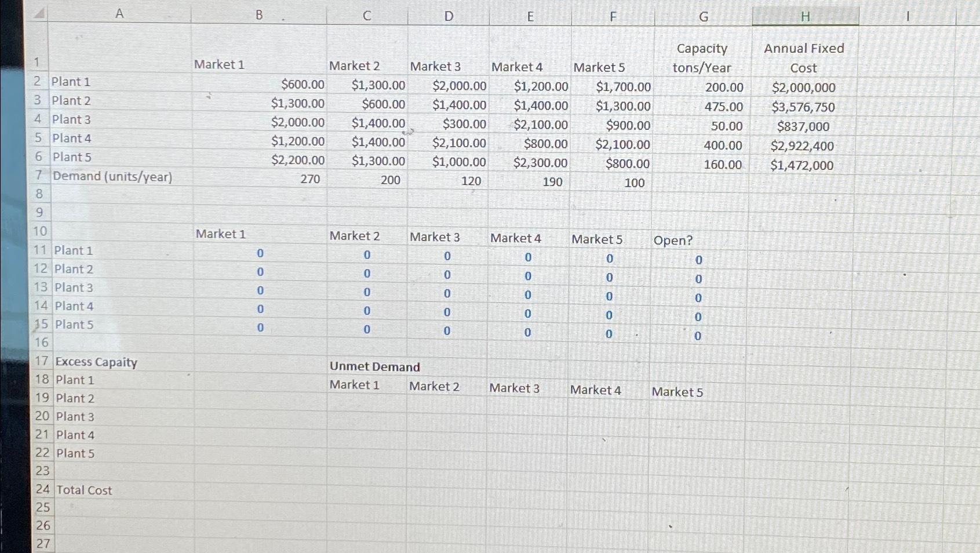Click the Demand (units/year) label
Viewport: 980px width, 553px height.
(112, 176)
